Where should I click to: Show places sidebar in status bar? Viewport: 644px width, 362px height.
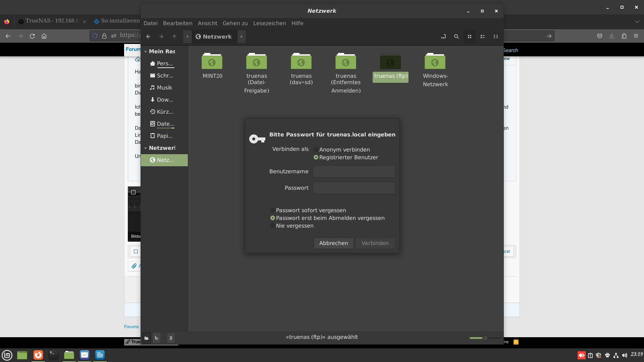[x=147, y=338]
